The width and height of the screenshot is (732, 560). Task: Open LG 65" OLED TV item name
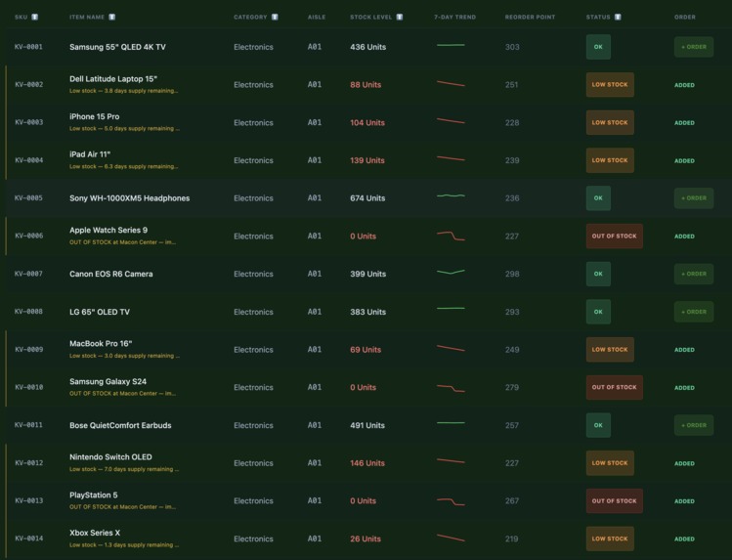(x=100, y=312)
